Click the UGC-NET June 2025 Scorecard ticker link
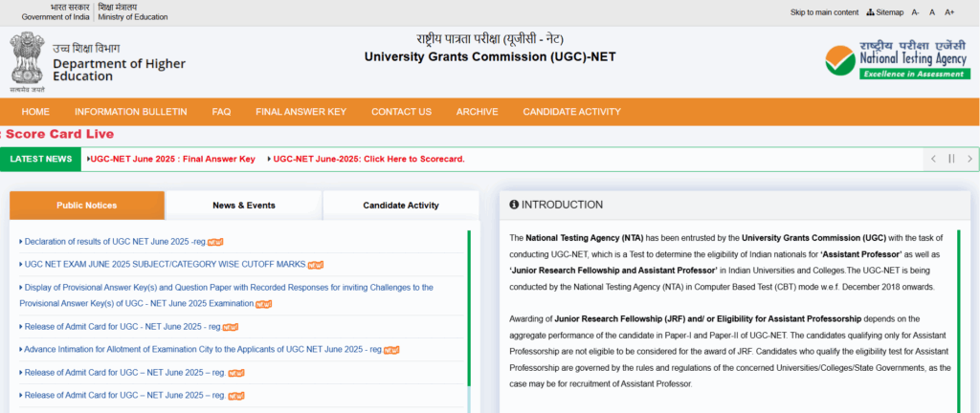Viewport: 980px width, 413px height. point(368,159)
